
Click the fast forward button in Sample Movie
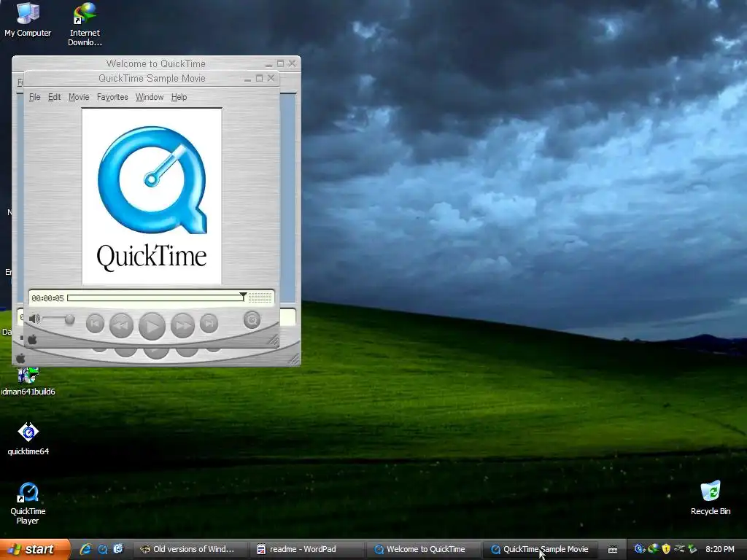[x=183, y=325]
